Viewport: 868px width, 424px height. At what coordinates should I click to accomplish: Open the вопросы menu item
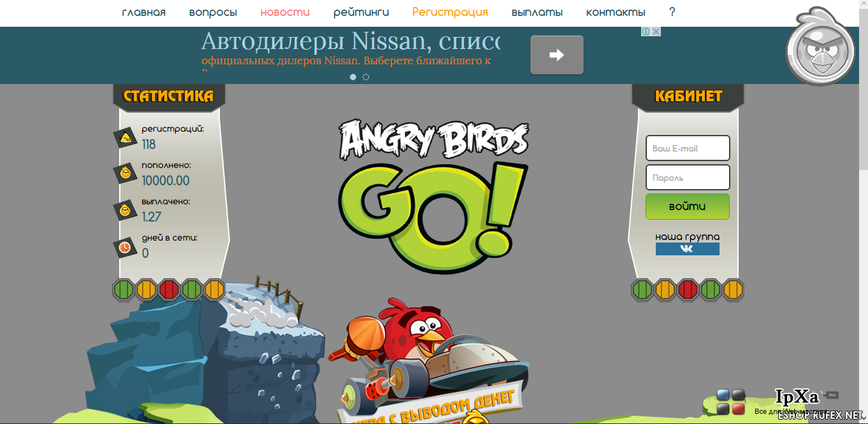click(x=213, y=12)
